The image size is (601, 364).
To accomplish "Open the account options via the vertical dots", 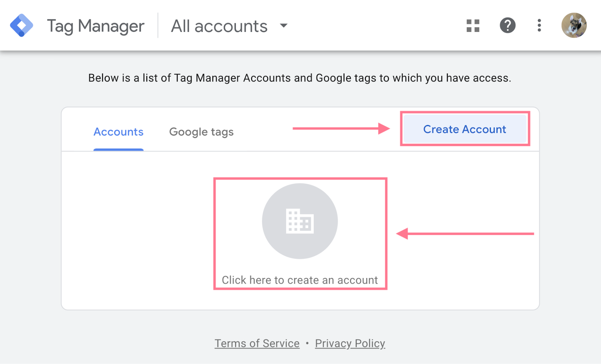I will pos(539,25).
